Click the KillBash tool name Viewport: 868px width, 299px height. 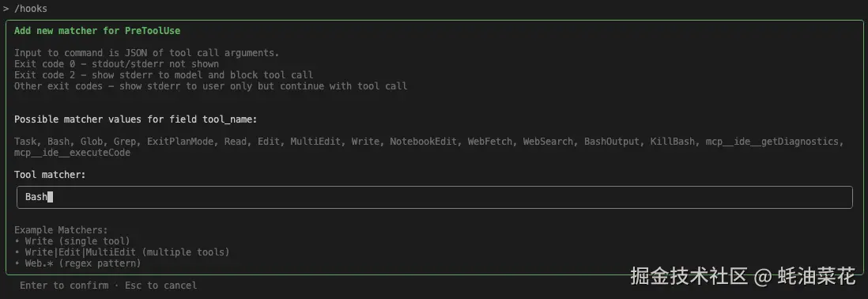(672, 141)
